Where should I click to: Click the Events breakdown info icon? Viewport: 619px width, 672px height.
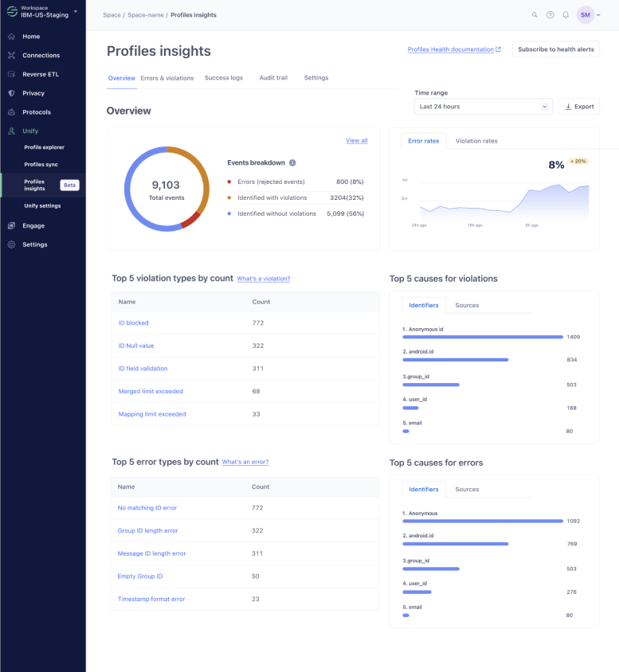point(292,163)
